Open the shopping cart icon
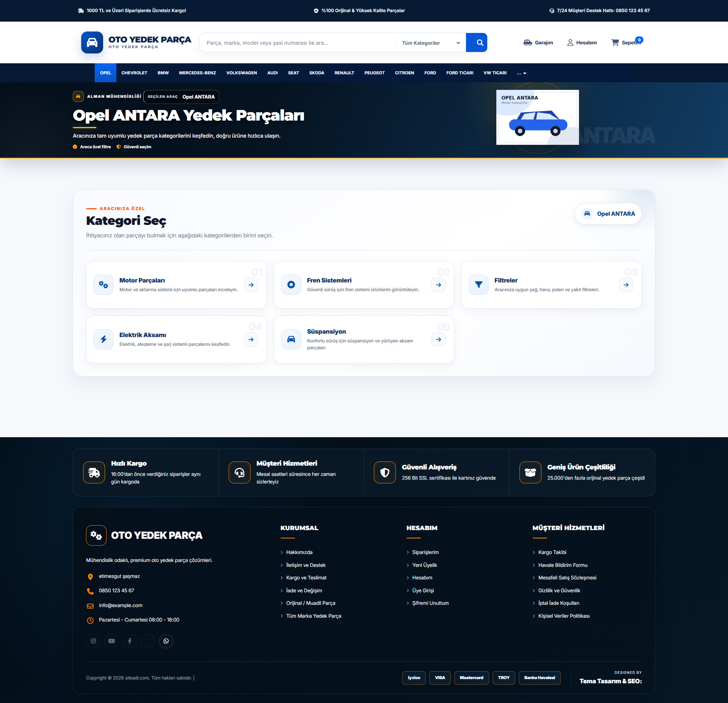The height and width of the screenshot is (703, 728). pyautogui.click(x=615, y=42)
